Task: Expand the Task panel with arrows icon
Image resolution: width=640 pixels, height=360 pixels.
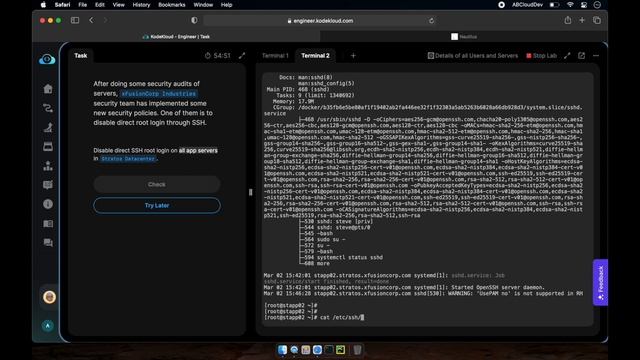Action: click(242, 56)
